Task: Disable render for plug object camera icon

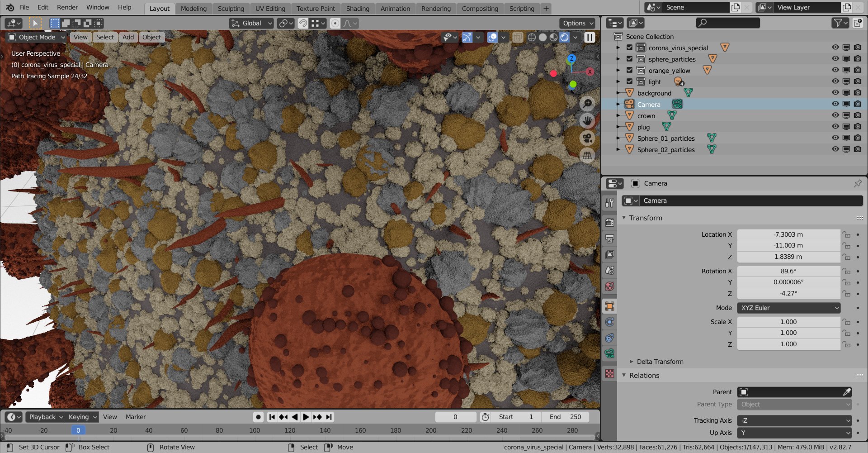Action: pyautogui.click(x=858, y=127)
